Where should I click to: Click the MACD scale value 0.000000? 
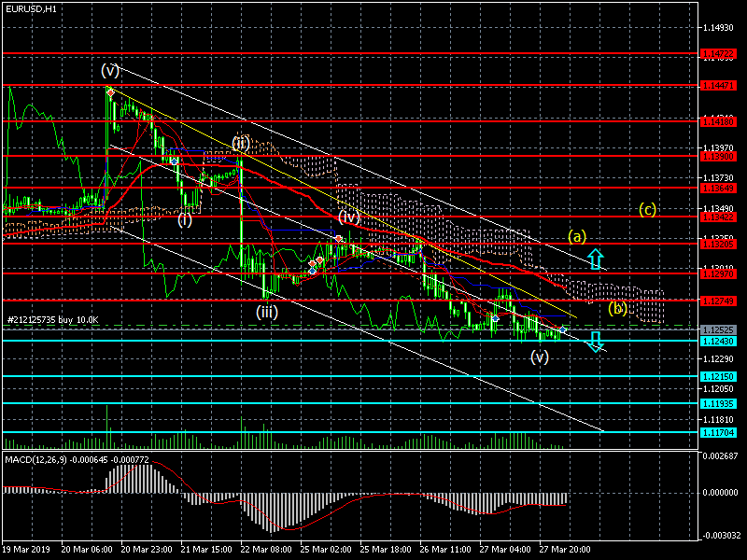(720, 493)
